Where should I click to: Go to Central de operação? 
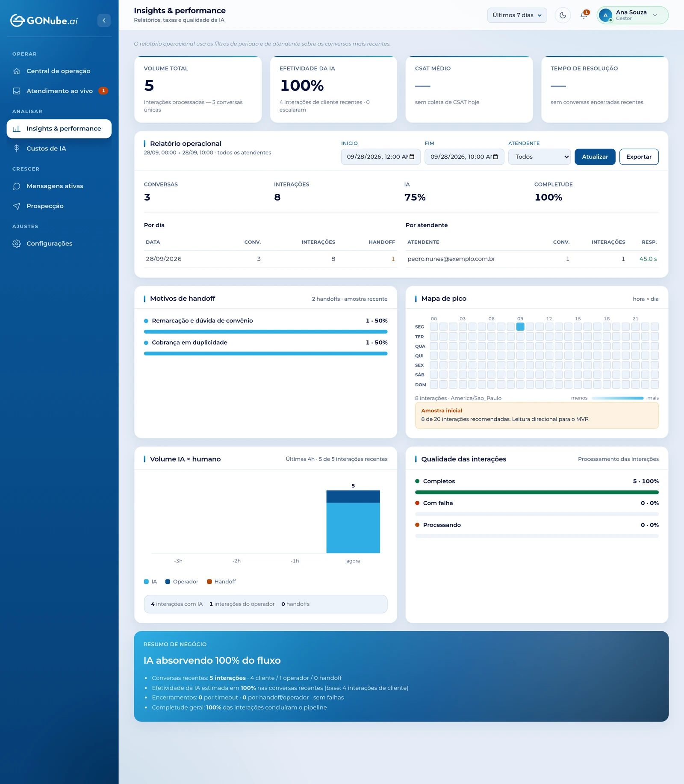[x=59, y=71]
